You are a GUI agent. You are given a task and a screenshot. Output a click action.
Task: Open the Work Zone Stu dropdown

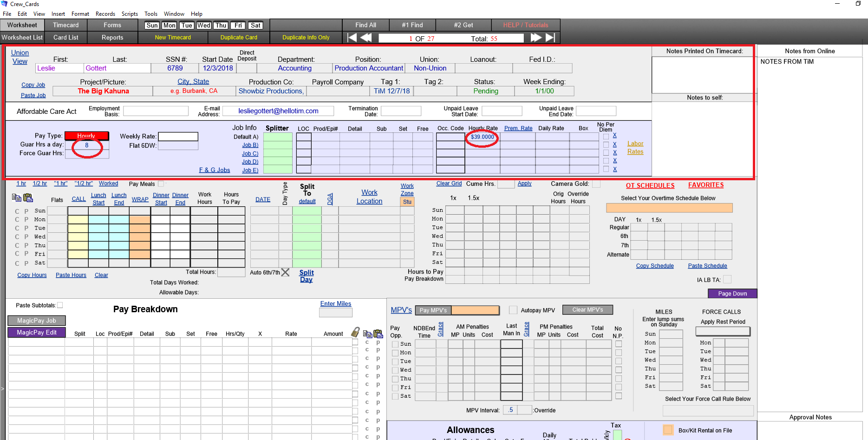pos(407,202)
